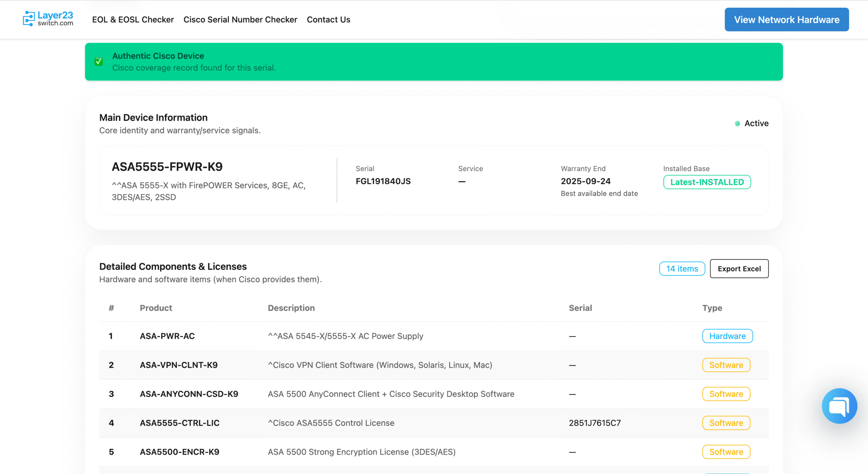This screenshot has height=474, width=868.
Task: Click Hardware tag for ASA-PWR-AC
Action: [727, 336]
